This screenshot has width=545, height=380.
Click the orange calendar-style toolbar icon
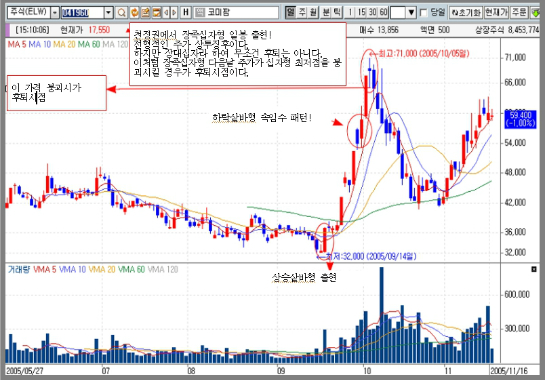[x=156, y=13]
